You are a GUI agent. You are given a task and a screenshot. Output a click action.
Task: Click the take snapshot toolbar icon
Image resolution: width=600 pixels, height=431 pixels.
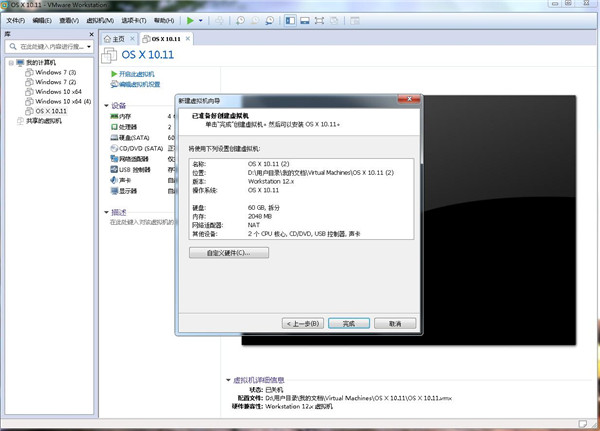pos(240,21)
